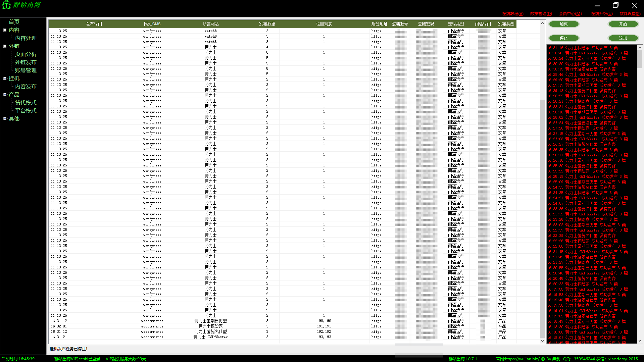The width and height of the screenshot is (644, 362).
Task: Sort by the 所属网站 column header
Action: [210, 24]
